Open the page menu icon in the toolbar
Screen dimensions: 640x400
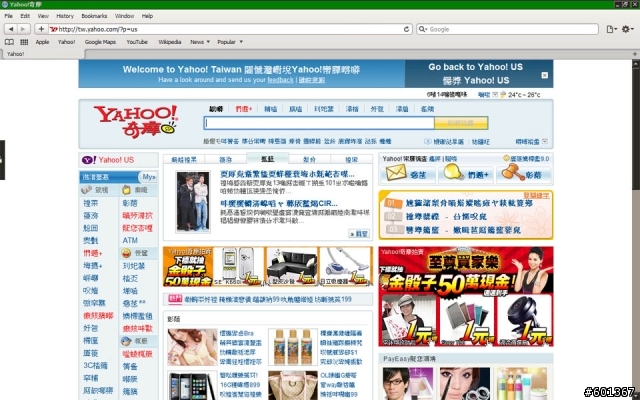(611, 29)
